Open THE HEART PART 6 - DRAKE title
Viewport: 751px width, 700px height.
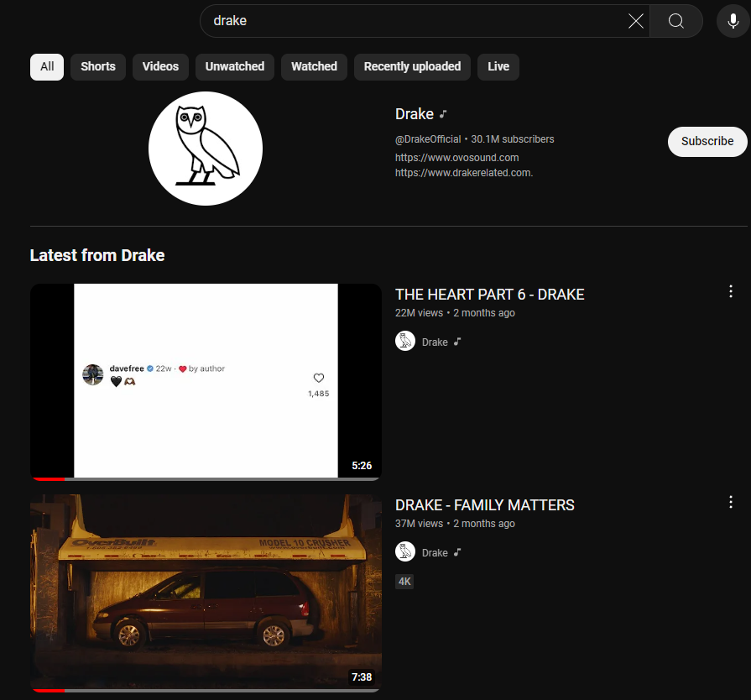pyautogui.click(x=489, y=294)
